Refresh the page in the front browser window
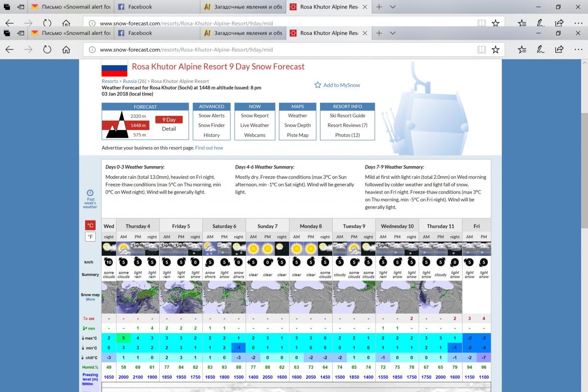The image size is (588, 392). [47, 49]
